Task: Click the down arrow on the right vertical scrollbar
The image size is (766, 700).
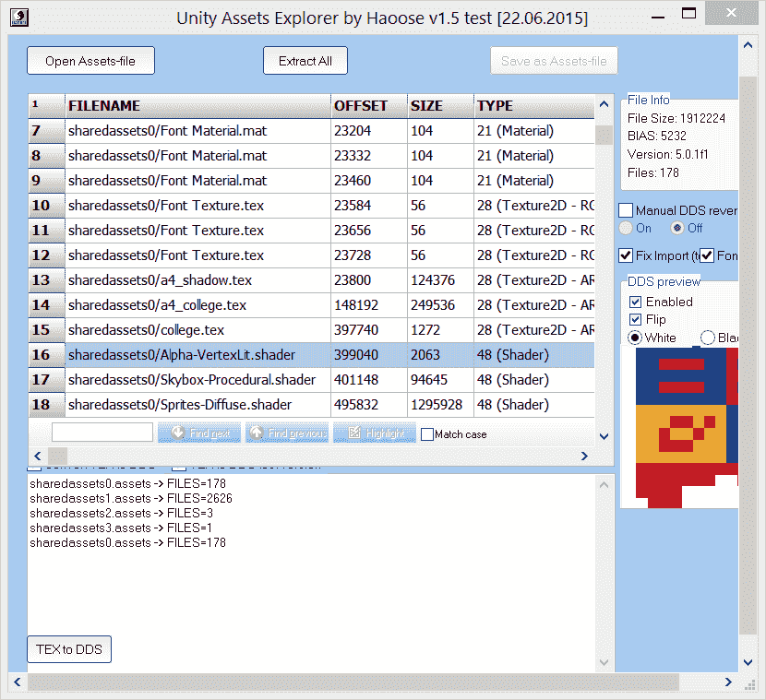Action: (748, 662)
